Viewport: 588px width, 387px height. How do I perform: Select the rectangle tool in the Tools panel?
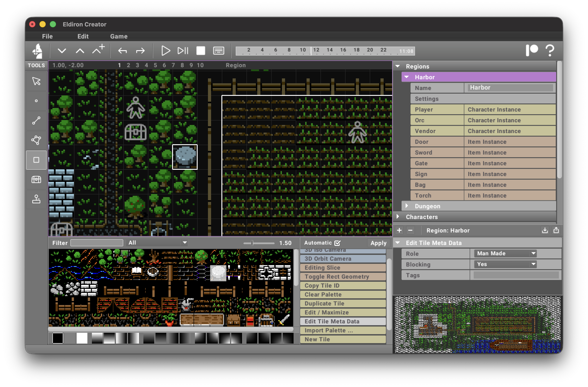point(36,160)
